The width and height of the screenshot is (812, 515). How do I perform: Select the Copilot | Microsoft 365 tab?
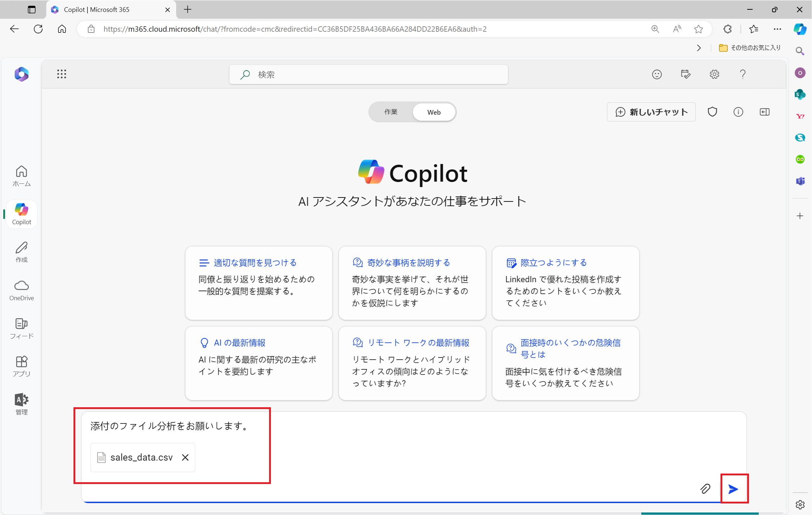[111, 10]
